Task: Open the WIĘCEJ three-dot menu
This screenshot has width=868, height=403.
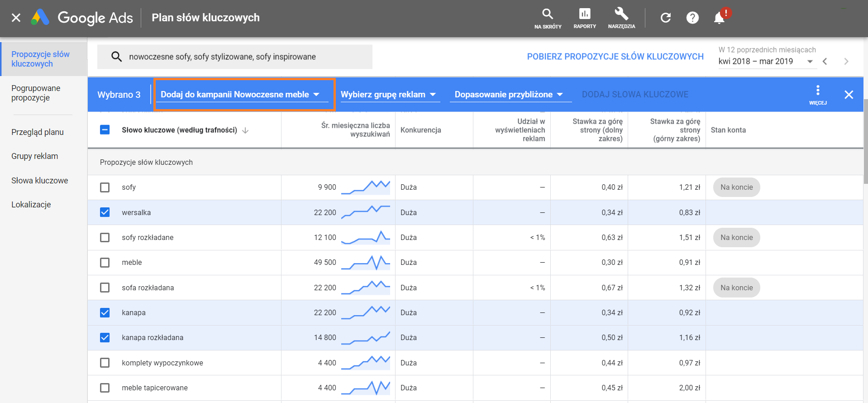Action: coord(818,95)
